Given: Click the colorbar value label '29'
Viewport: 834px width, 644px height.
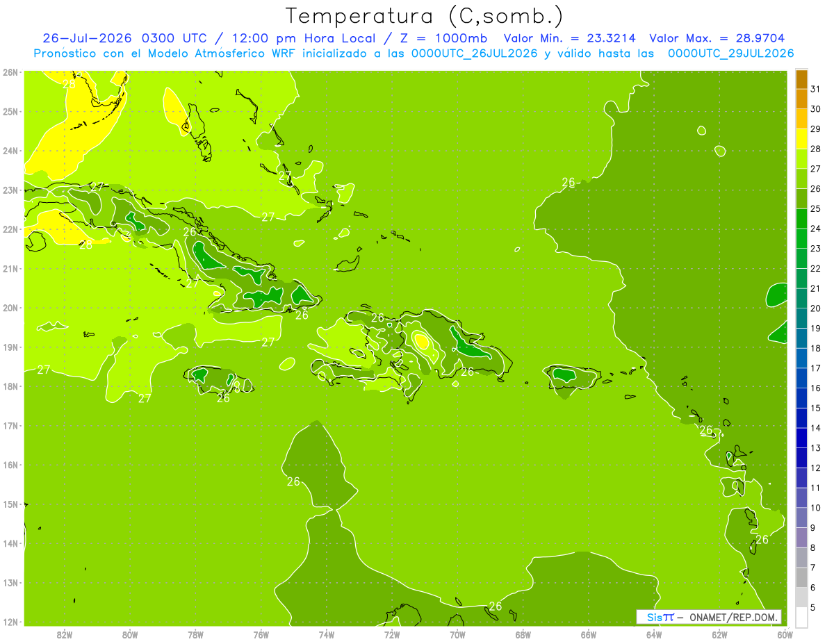Looking at the screenshot, I should [x=815, y=129].
